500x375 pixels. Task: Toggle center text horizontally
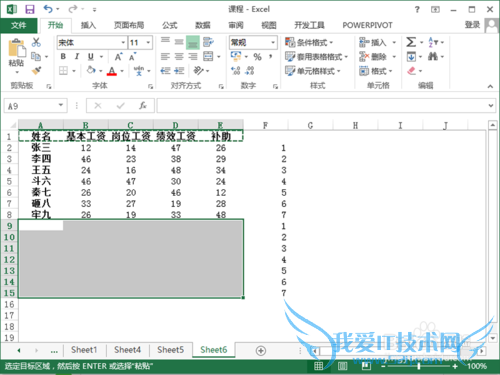179,57
